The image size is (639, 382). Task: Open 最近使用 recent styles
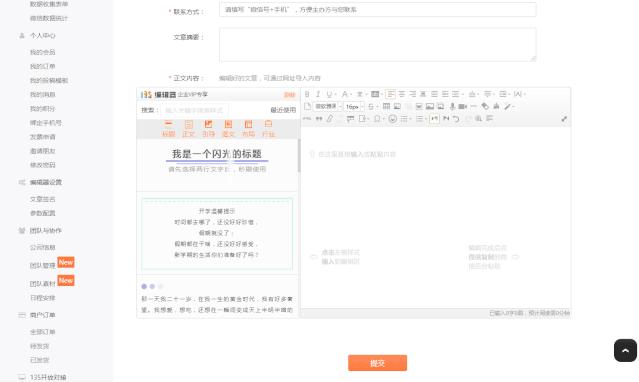click(283, 110)
